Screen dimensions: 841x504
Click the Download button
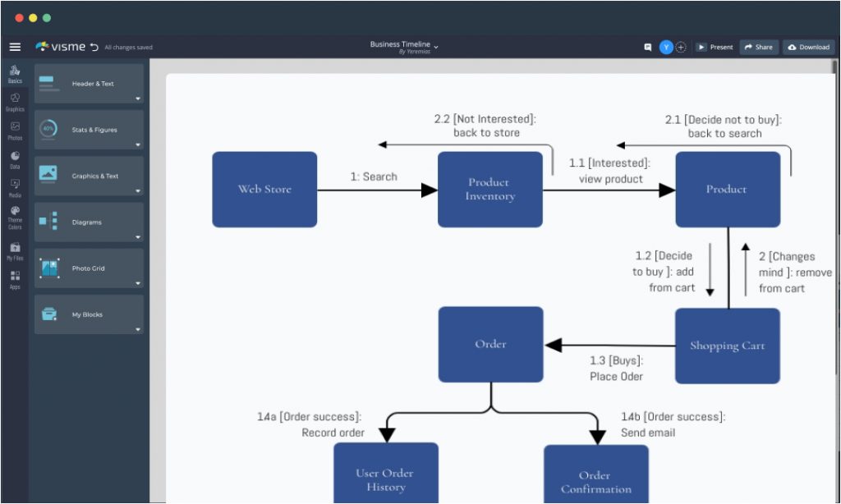(808, 47)
